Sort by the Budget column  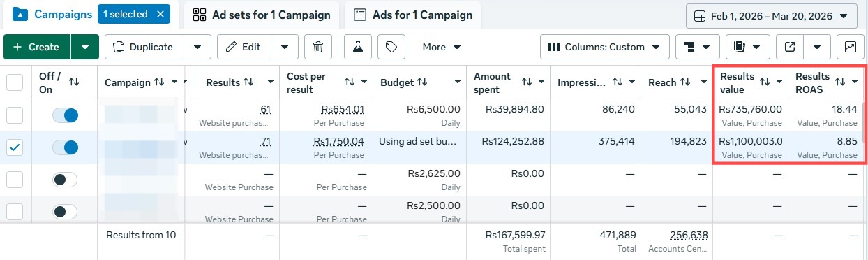[422, 82]
